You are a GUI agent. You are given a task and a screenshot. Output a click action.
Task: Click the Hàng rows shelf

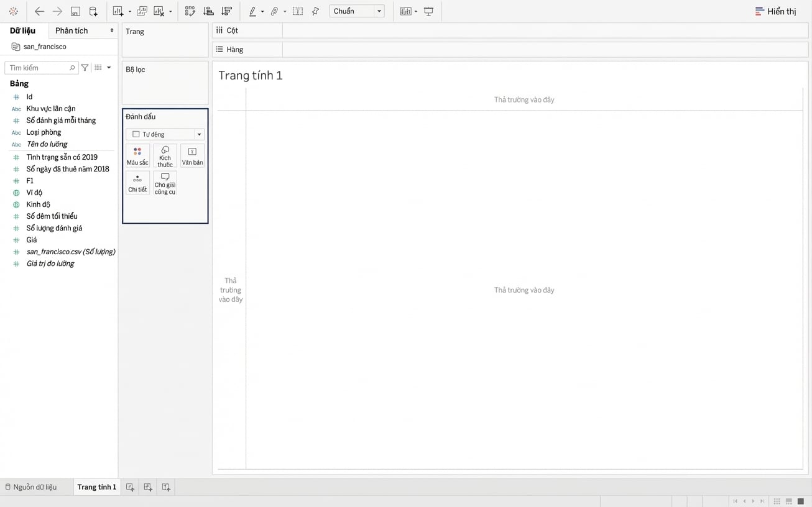pos(510,50)
